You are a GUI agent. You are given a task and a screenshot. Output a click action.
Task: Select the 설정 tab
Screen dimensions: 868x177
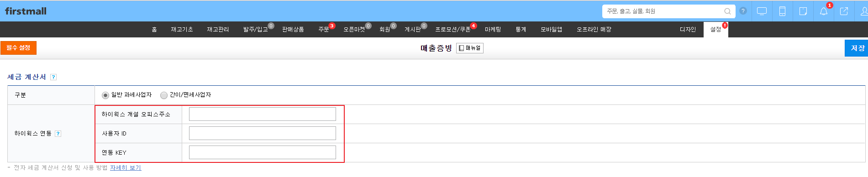[715, 29]
